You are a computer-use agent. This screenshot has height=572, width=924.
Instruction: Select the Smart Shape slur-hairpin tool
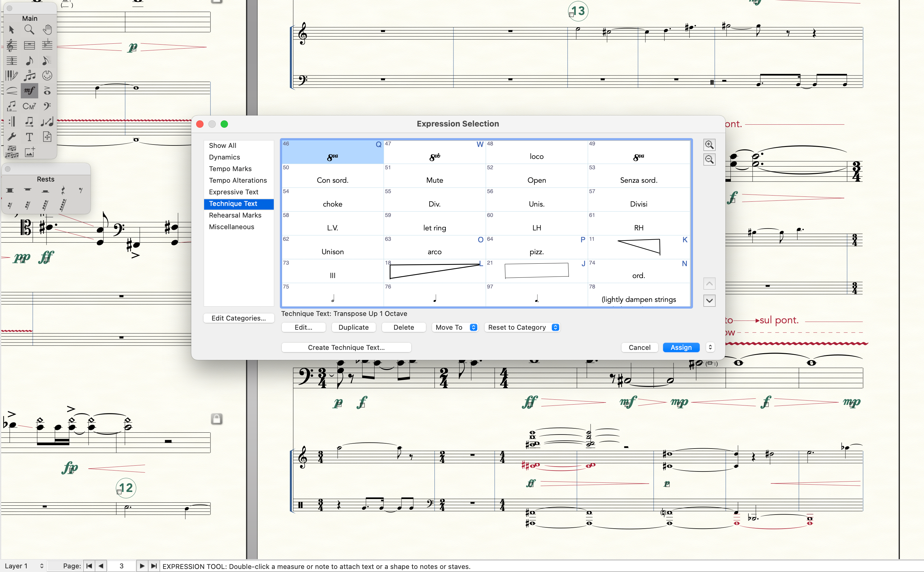click(x=11, y=91)
